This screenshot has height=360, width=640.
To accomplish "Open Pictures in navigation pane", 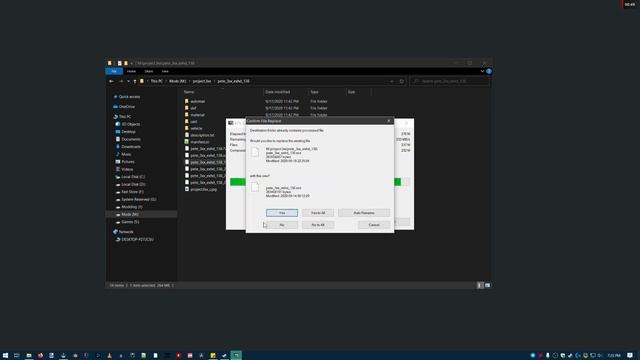I will pyautogui.click(x=128, y=162).
